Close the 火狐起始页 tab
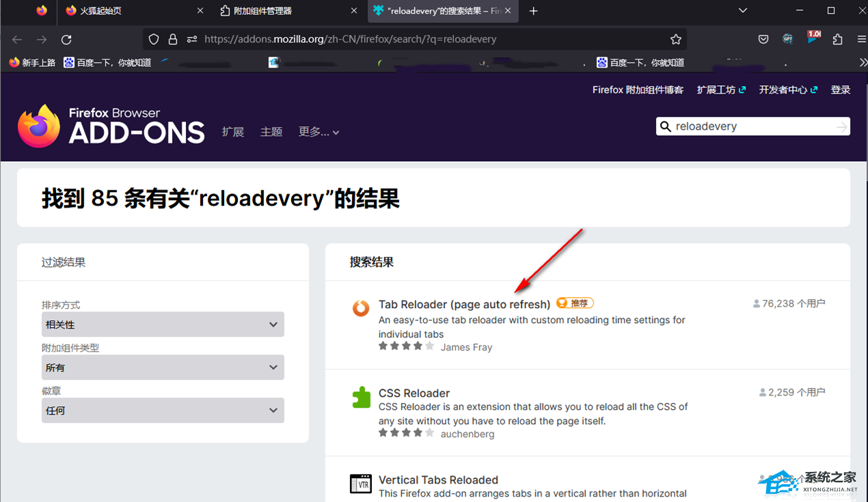 pyautogui.click(x=200, y=11)
